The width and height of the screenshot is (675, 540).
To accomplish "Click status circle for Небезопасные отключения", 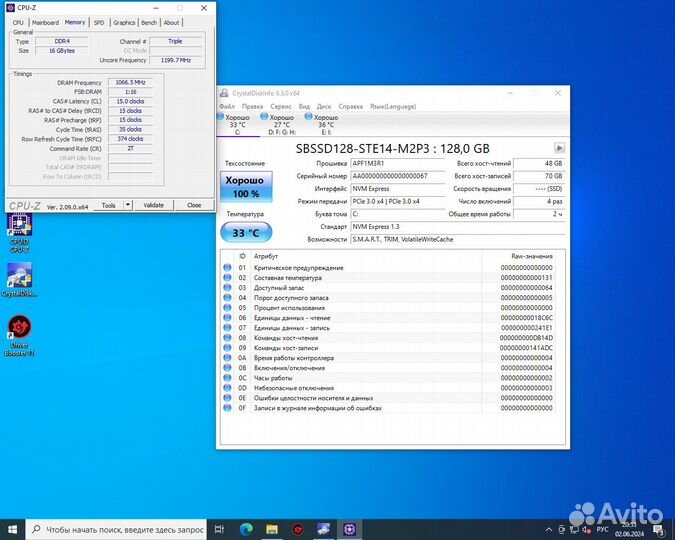I will click(227, 388).
